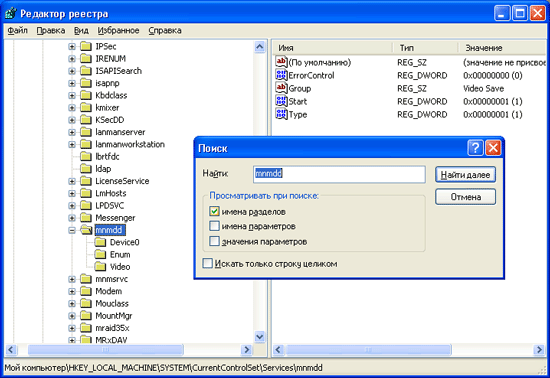Click the ErrorControl DWORD value icon
The image size is (550, 378).
[x=281, y=75]
